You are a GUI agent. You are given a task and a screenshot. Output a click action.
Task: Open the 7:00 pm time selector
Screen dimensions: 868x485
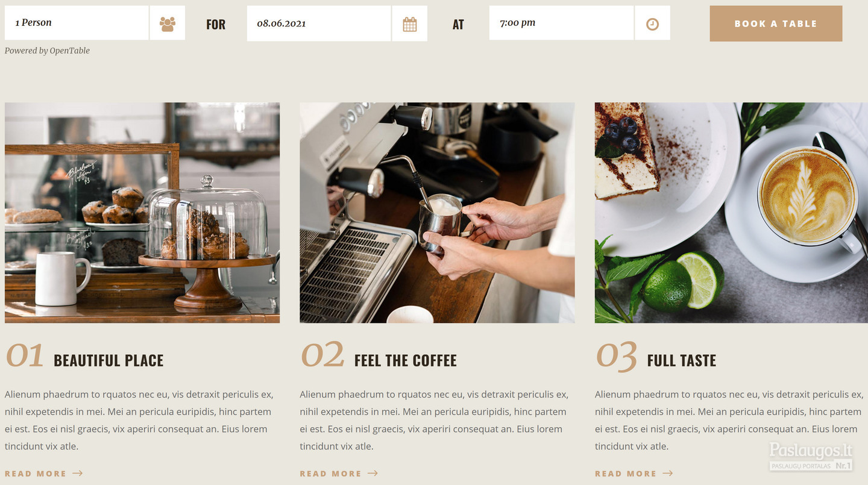tap(561, 23)
